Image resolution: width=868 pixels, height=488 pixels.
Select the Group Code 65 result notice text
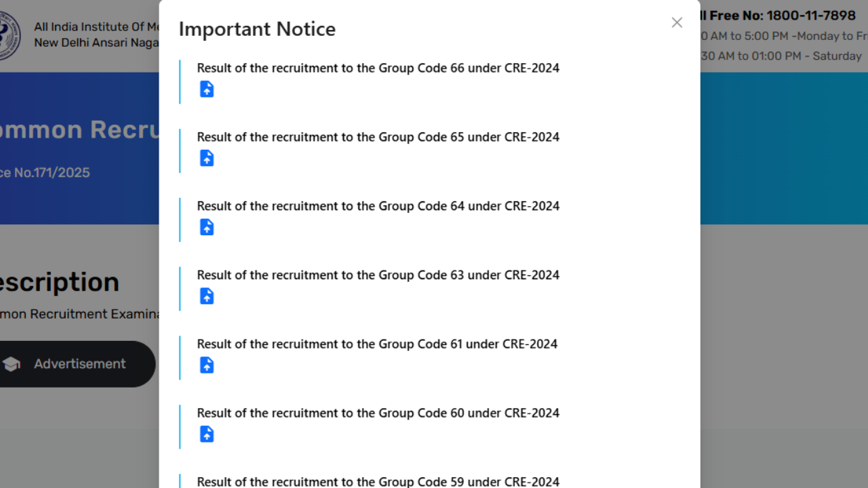(378, 137)
